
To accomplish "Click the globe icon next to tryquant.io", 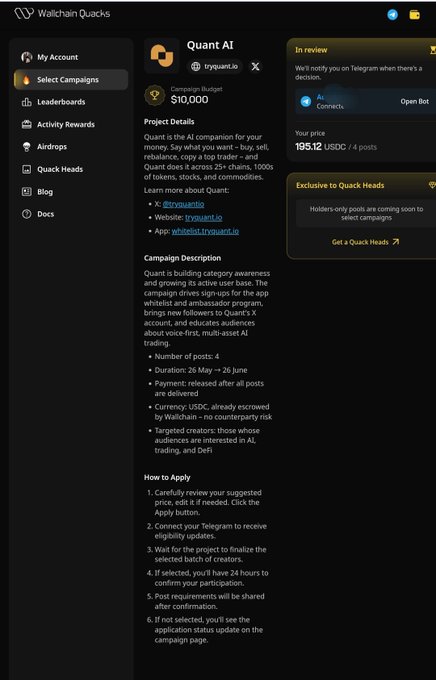I will pyautogui.click(x=196, y=66).
